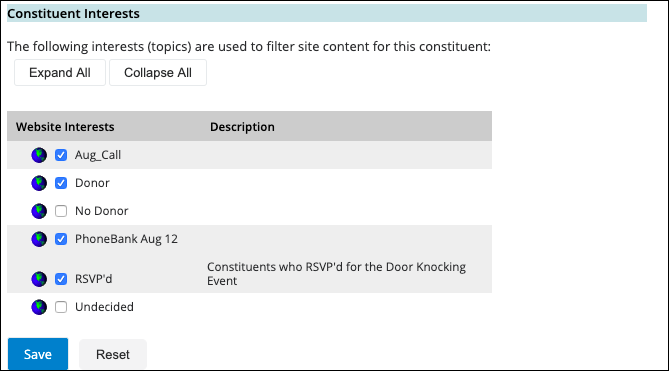Click the globe icon beside PhoneBank Aug 12
Viewport: 669px width, 371px height.
(x=39, y=239)
